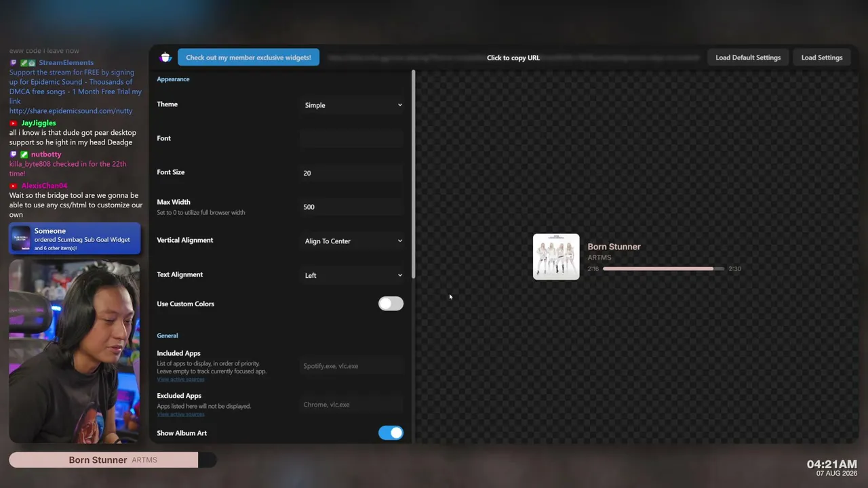Click the Load Settings button

822,58
